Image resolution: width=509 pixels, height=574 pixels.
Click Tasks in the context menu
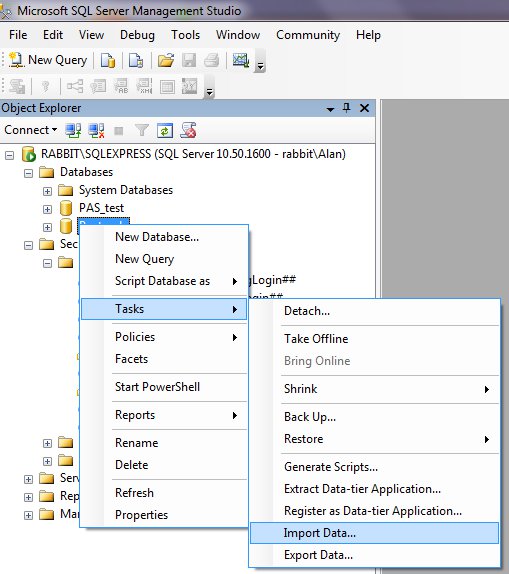[x=164, y=309]
